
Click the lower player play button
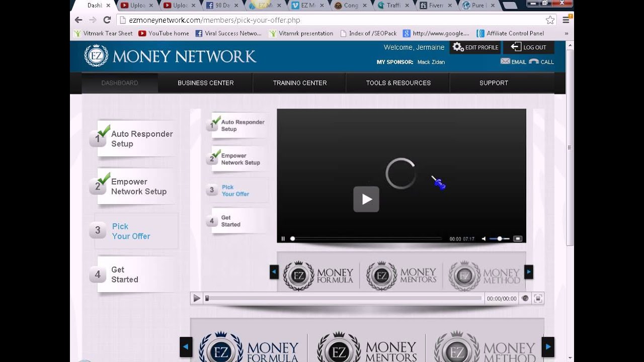(x=197, y=298)
